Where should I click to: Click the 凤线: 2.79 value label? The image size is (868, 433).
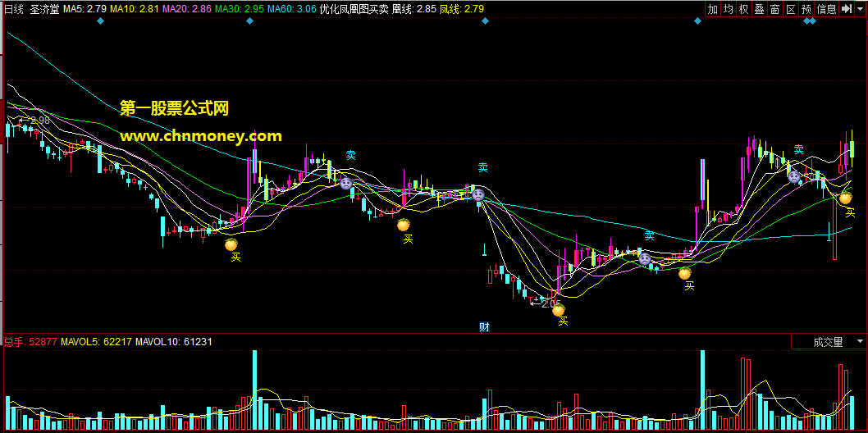tap(462, 9)
